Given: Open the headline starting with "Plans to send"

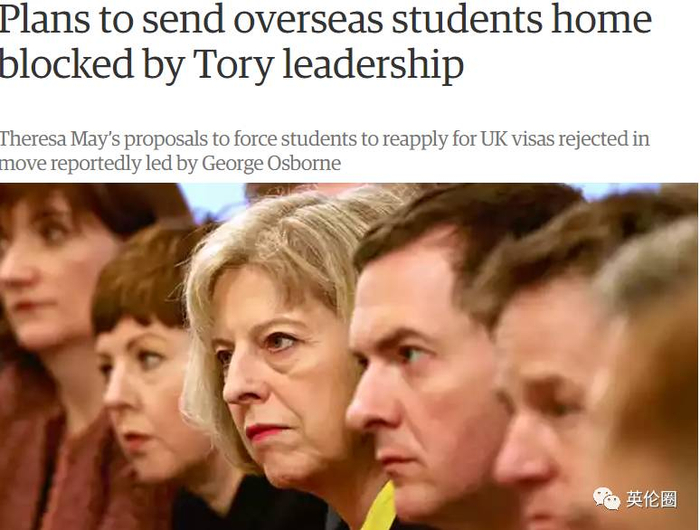Looking at the screenshot, I should 325,42.
